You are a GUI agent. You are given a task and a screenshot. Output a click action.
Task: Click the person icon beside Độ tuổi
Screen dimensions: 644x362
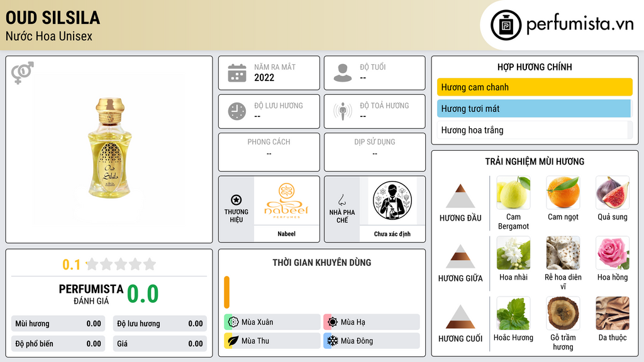343,73
